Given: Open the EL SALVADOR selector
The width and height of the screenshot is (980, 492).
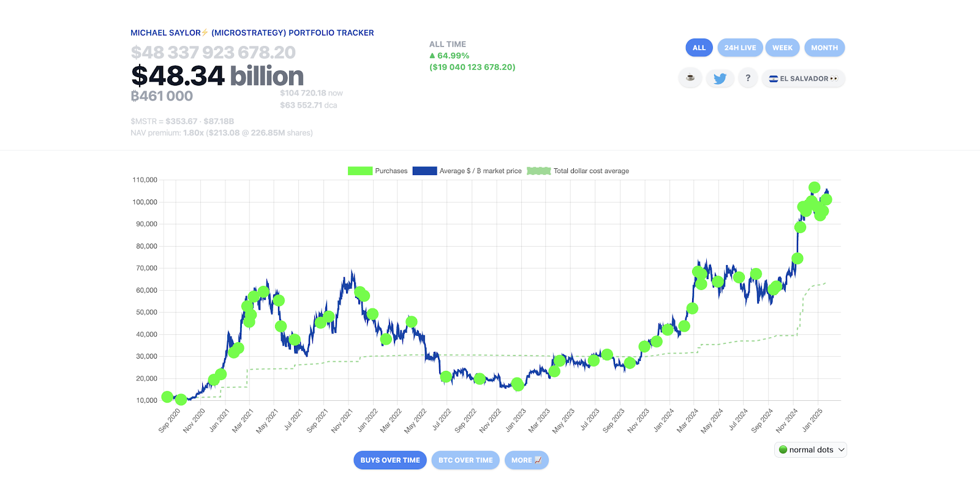Looking at the screenshot, I should [803, 78].
